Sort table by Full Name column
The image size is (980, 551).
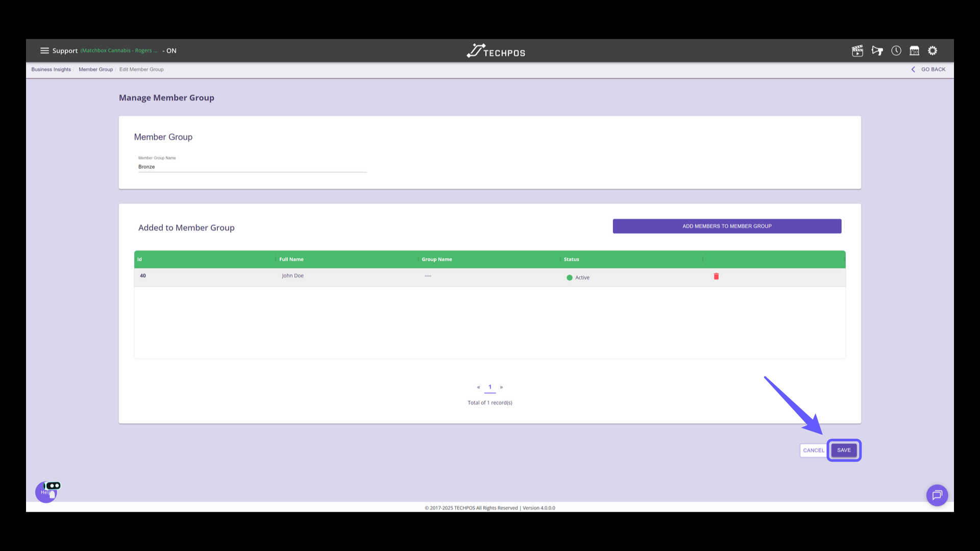(291, 259)
